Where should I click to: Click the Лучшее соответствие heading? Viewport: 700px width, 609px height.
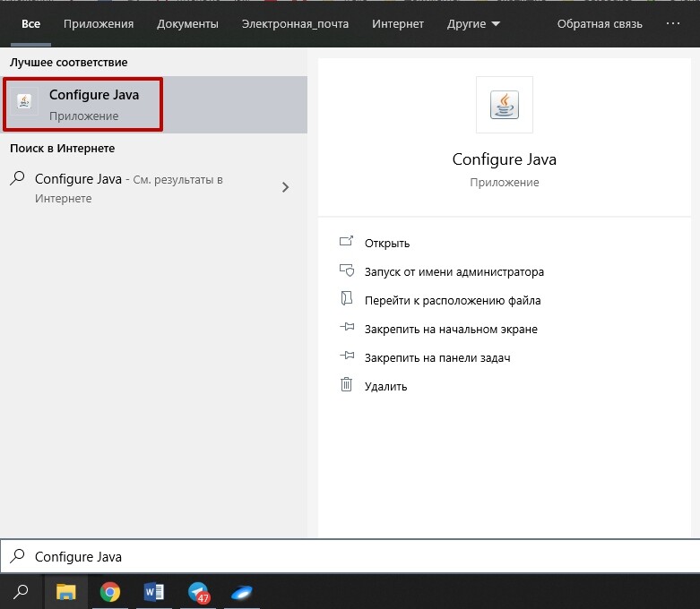69,62
